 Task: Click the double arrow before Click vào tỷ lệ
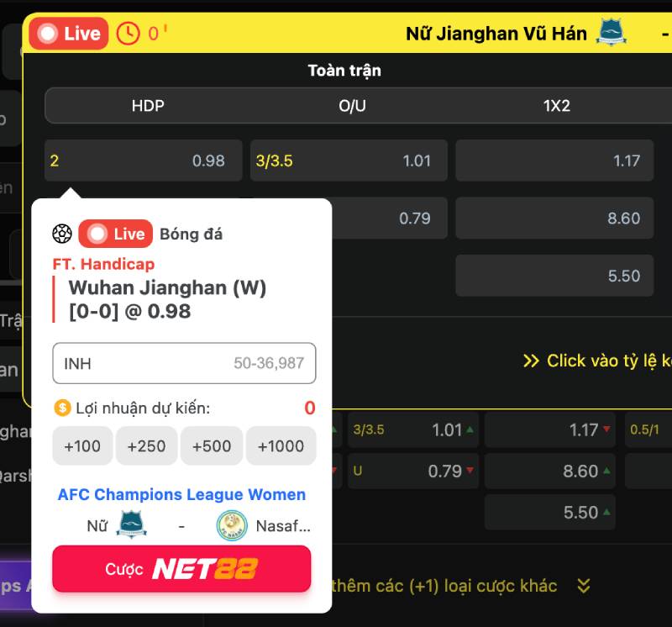coord(531,361)
